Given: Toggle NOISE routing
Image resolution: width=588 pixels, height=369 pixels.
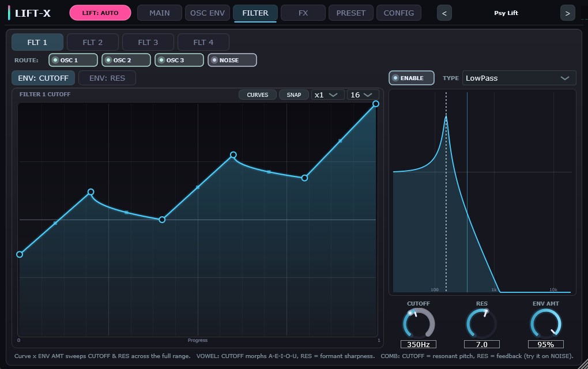Looking at the screenshot, I should 232,60.
